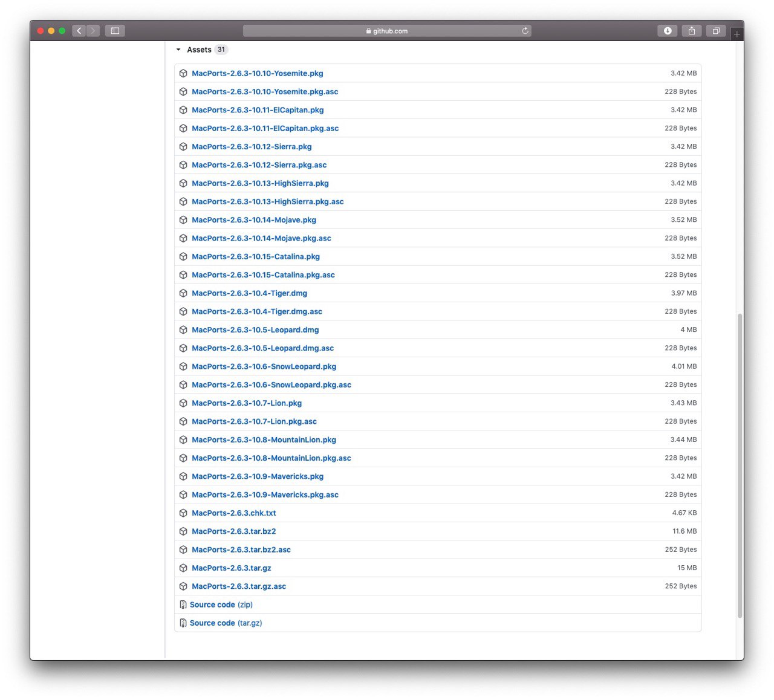
Task: Add a new tab with plus button
Action: [x=737, y=34]
